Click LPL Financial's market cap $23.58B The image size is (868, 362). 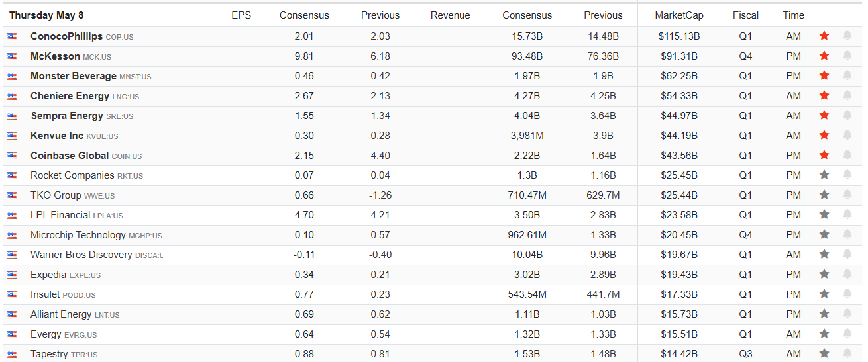click(x=679, y=215)
